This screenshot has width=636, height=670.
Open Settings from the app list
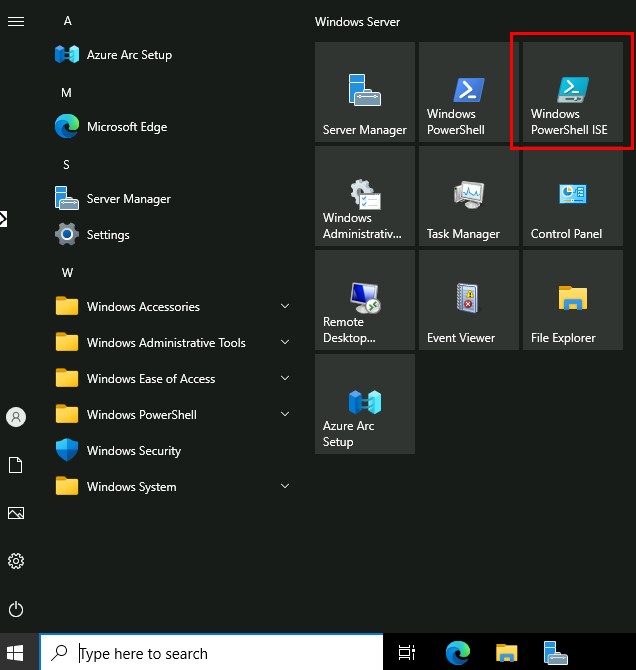click(x=173, y=235)
